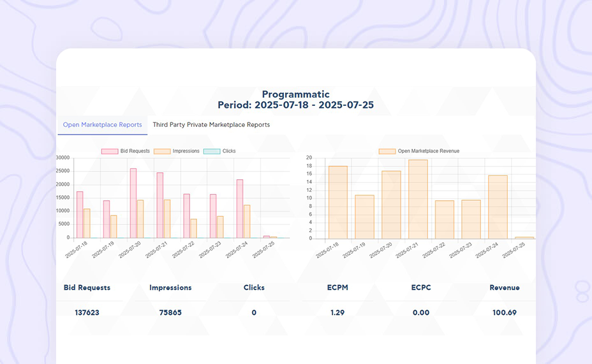Select the 2025-07-22 revenue bar
Viewport: 592px width, 364px height.
[x=445, y=219]
